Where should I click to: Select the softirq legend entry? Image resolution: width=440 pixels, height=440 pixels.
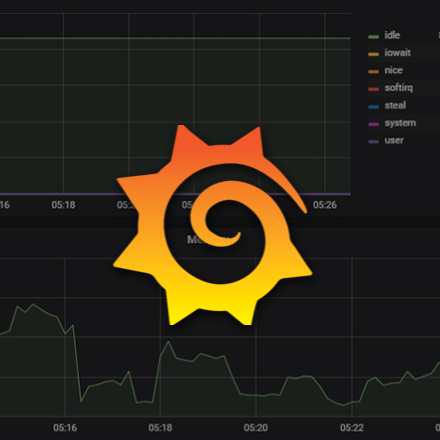coord(398,88)
